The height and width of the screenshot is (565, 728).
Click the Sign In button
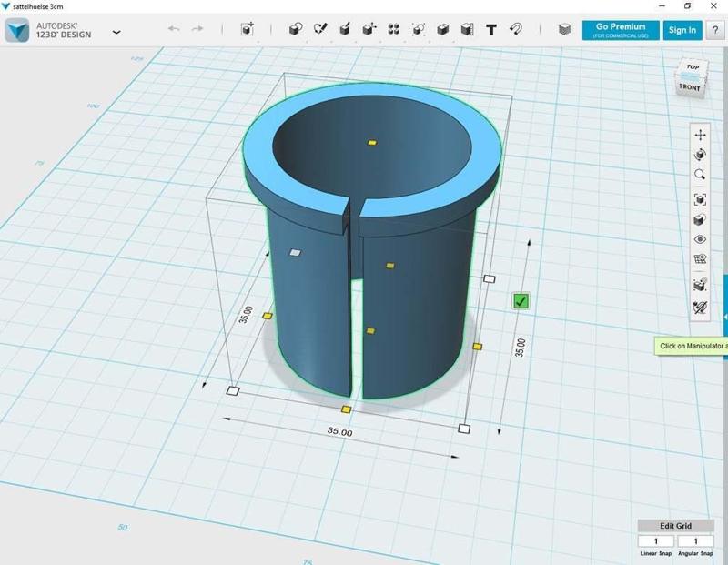click(682, 30)
